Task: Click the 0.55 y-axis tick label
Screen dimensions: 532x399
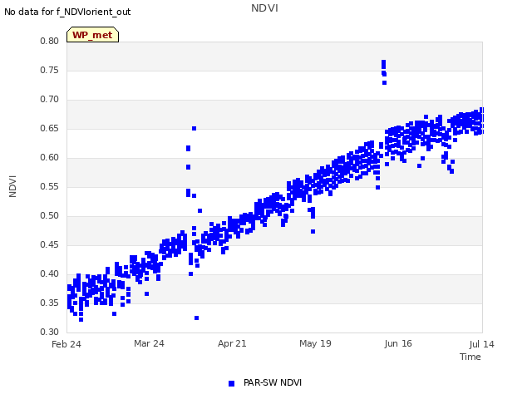Action: click(x=50, y=186)
